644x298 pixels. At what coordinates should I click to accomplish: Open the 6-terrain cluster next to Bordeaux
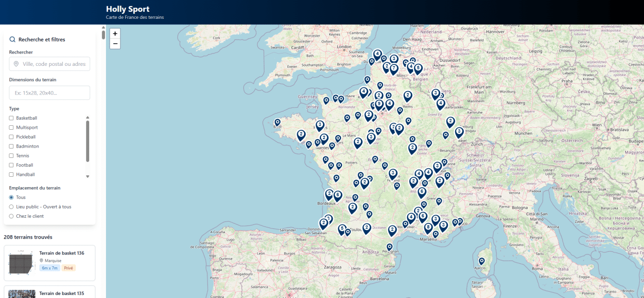pyautogui.click(x=337, y=196)
